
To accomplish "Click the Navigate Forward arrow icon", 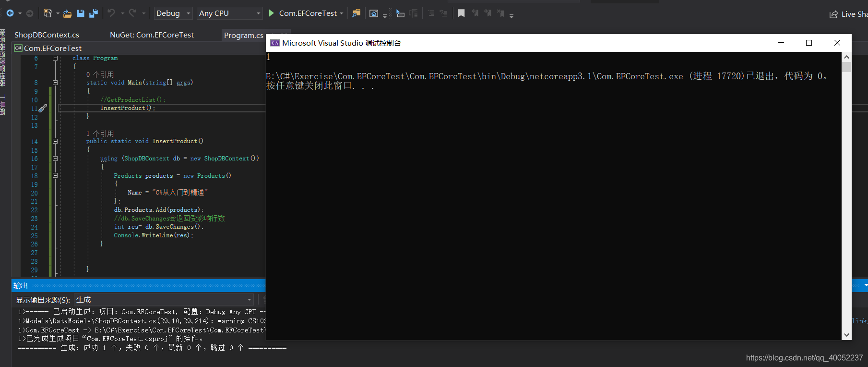I will (x=30, y=13).
